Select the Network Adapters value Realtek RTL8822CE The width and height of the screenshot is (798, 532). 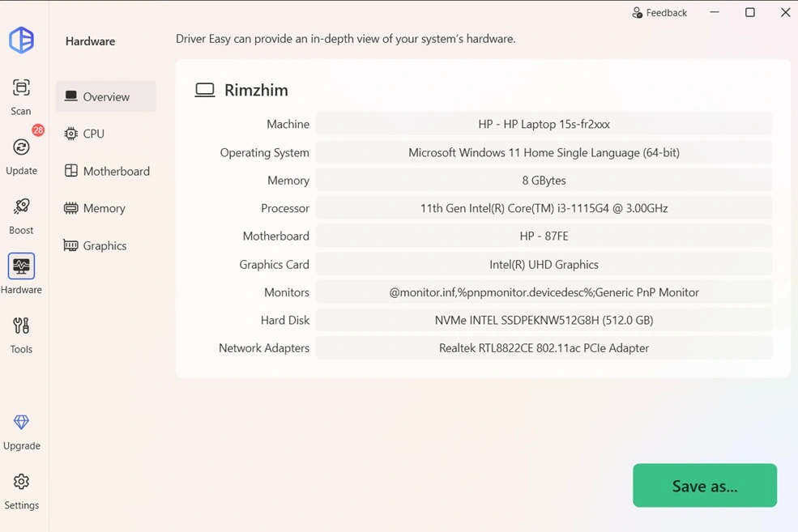tap(544, 348)
